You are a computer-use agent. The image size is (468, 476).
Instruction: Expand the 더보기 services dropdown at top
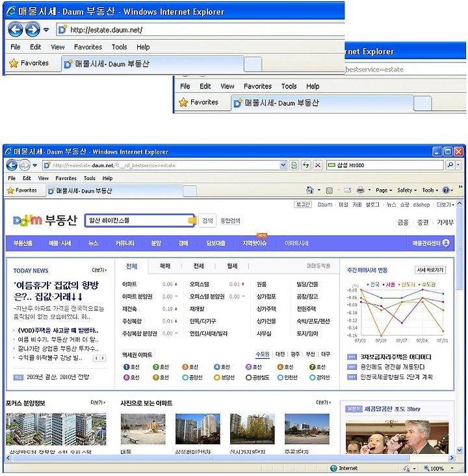(x=445, y=205)
